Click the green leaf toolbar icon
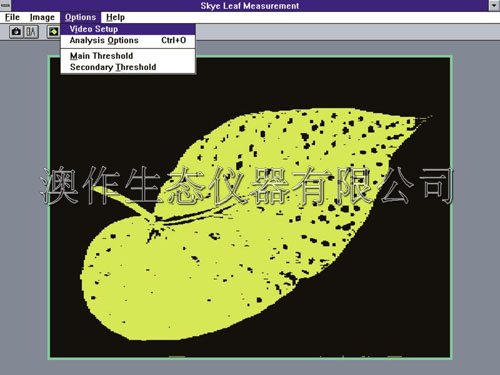This screenshot has height=375, width=500. pyautogui.click(x=54, y=32)
